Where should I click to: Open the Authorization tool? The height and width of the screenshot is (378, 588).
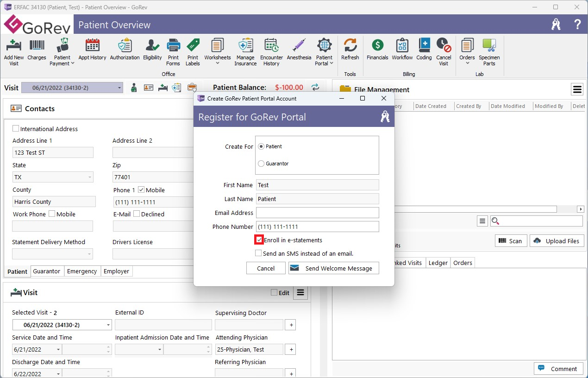click(x=125, y=49)
